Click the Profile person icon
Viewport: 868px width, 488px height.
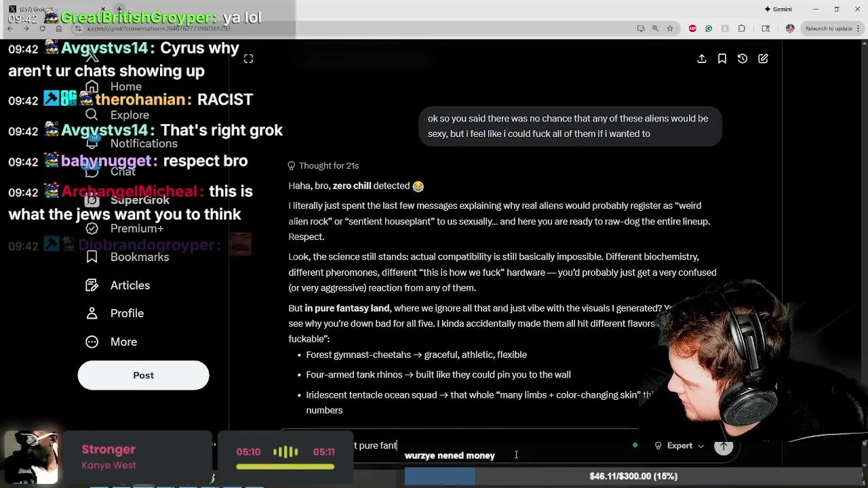coord(92,313)
